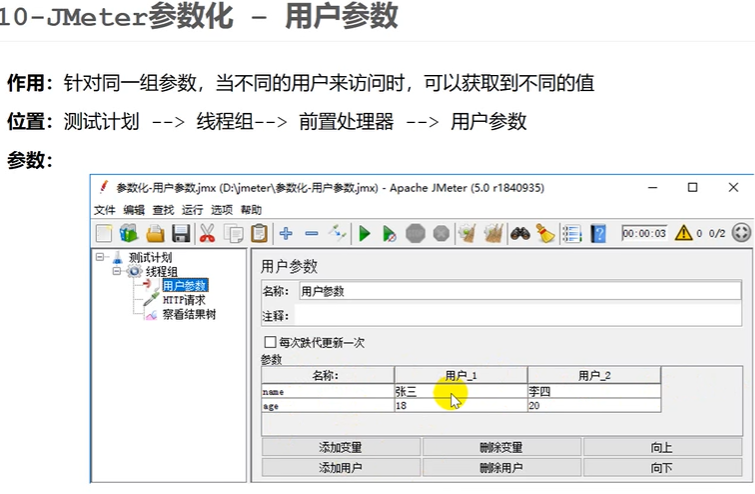This screenshot has height=494, width=755.
Task: Click the 用户_2 column header
Action: tap(594, 376)
